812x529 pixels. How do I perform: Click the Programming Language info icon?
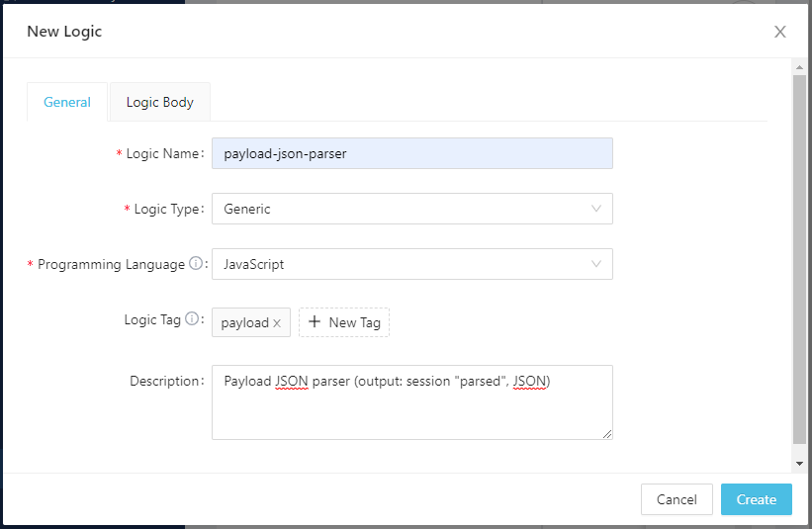pos(196,264)
